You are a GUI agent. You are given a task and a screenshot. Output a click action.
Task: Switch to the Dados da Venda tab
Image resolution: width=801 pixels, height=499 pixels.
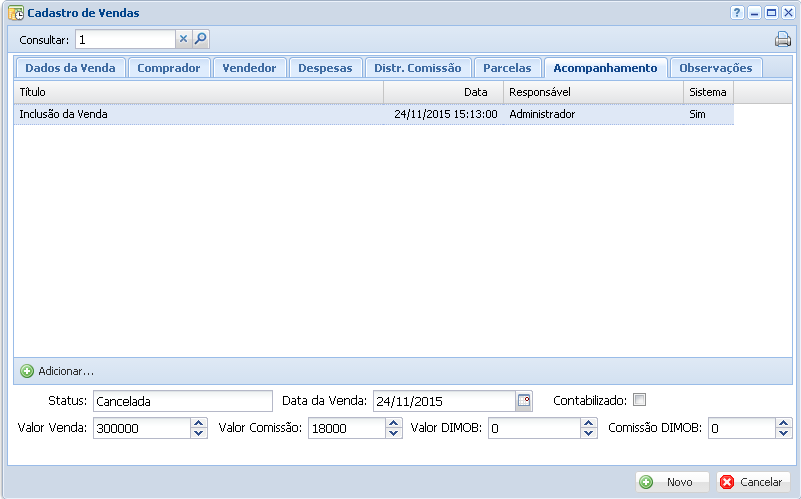70,68
